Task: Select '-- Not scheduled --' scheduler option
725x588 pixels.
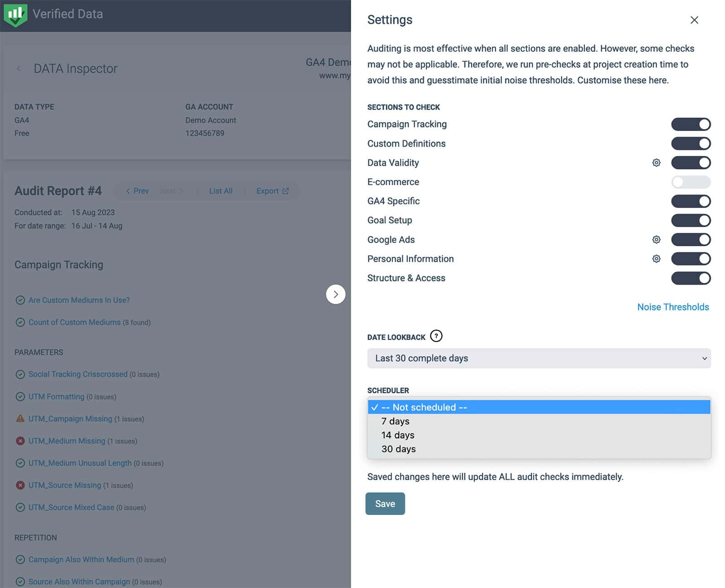Action: click(x=539, y=407)
